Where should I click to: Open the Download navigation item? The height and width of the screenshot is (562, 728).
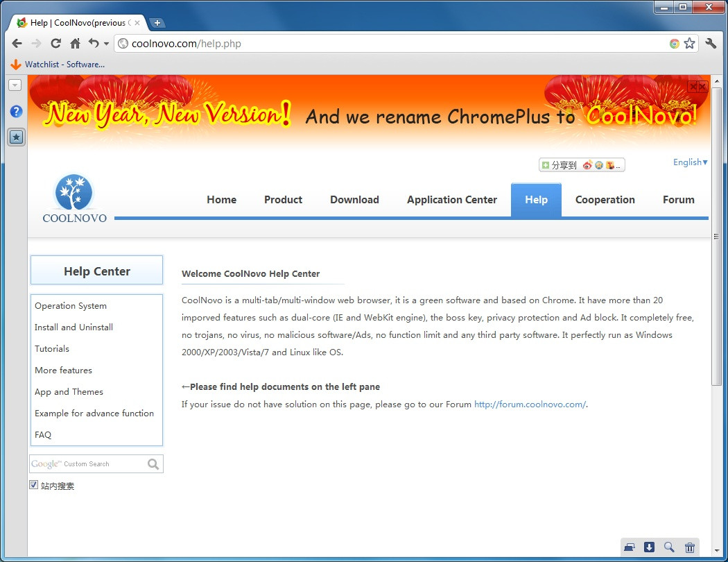pyautogui.click(x=355, y=200)
